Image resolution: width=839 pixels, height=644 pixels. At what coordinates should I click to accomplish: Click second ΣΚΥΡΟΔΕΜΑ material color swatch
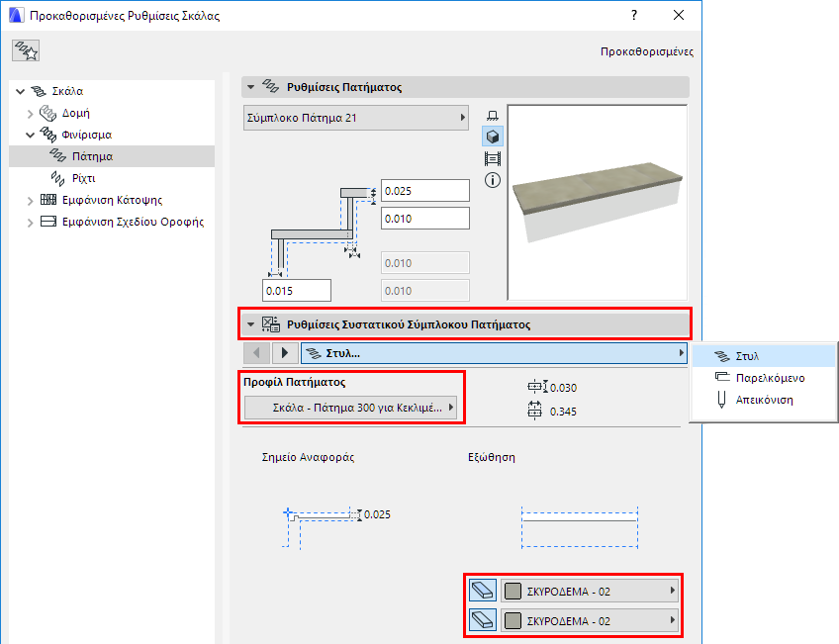[x=513, y=620]
